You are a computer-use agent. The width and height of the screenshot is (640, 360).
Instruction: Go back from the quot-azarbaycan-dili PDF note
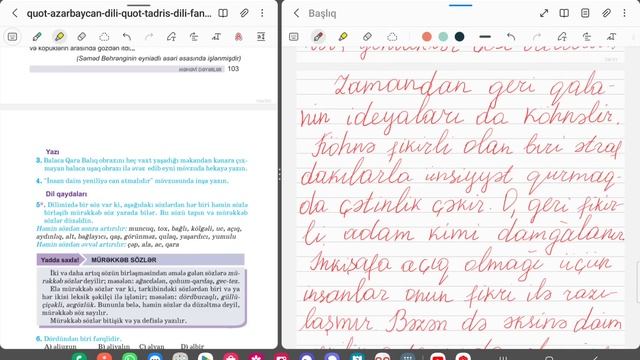15,13
